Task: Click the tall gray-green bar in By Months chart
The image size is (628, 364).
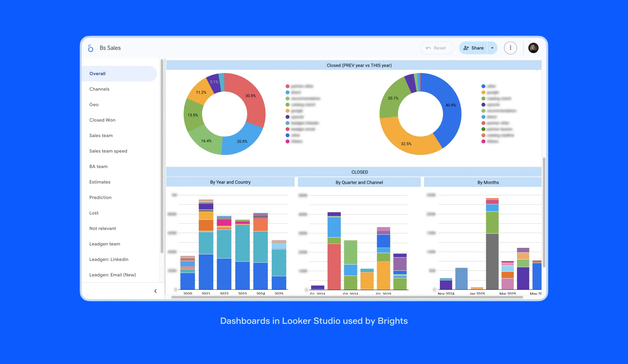Action: [492, 244]
